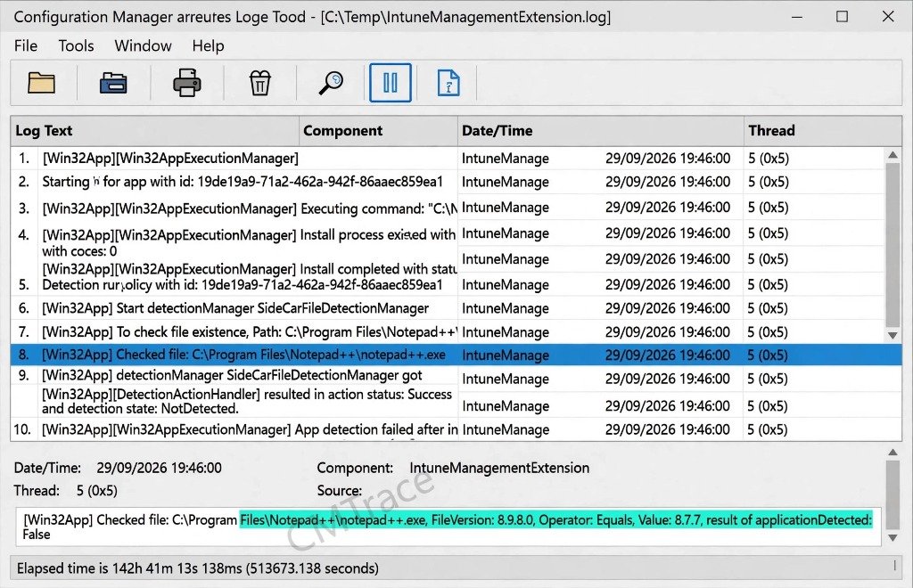Open Find with the magnifier icon
Image resolution: width=913 pixels, height=588 pixels.
pyautogui.click(x=332, y=83)
